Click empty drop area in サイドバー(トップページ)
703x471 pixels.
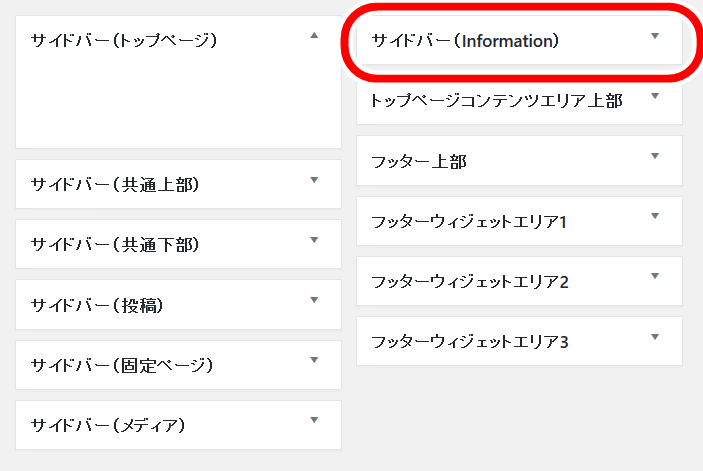point(178,103)
